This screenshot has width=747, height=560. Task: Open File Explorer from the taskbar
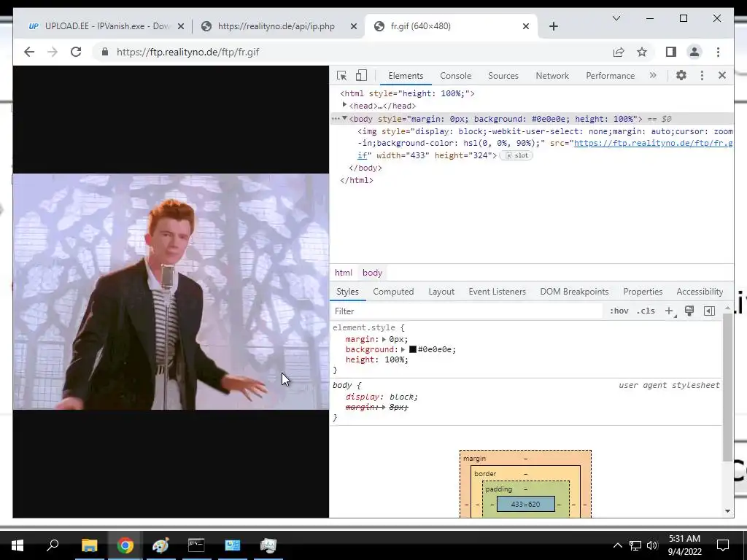coord(89,545)
